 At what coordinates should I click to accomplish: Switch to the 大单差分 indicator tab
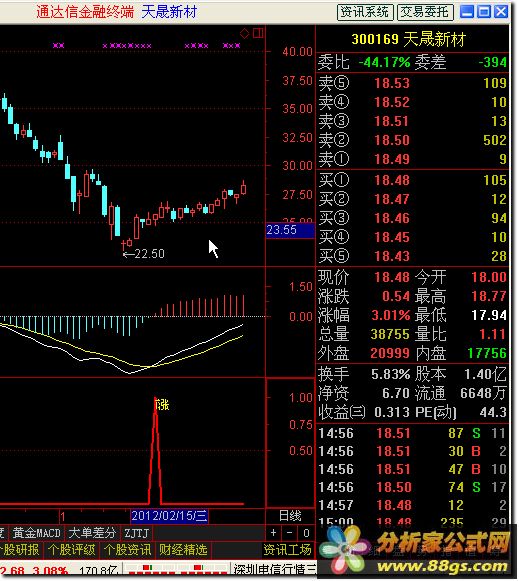point(92,533)
